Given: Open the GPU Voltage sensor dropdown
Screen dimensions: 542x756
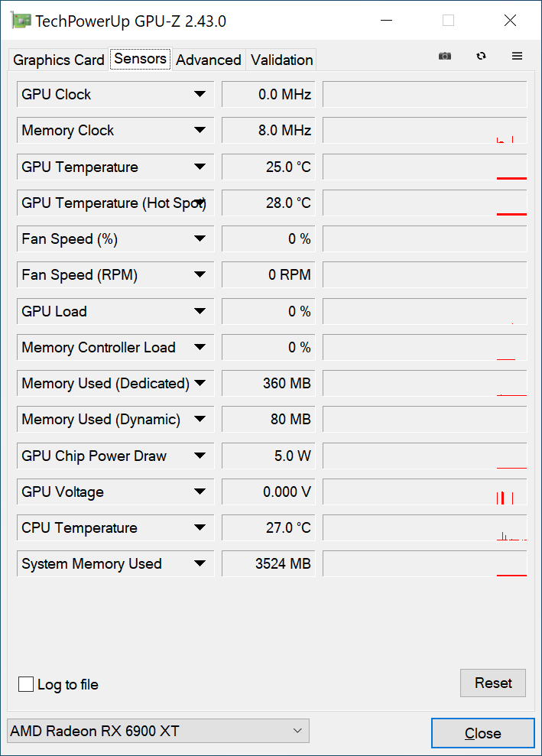Looking at the screenshot, I should (200, 492).
